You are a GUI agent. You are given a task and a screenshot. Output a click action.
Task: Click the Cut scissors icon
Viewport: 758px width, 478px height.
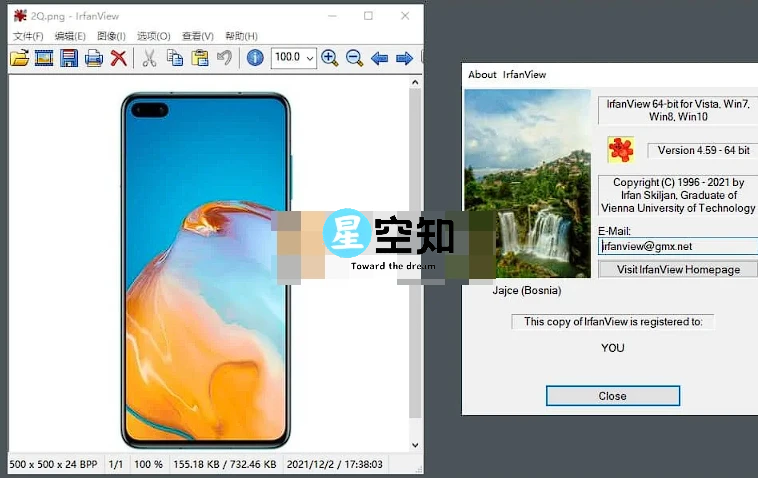(149, 58)
